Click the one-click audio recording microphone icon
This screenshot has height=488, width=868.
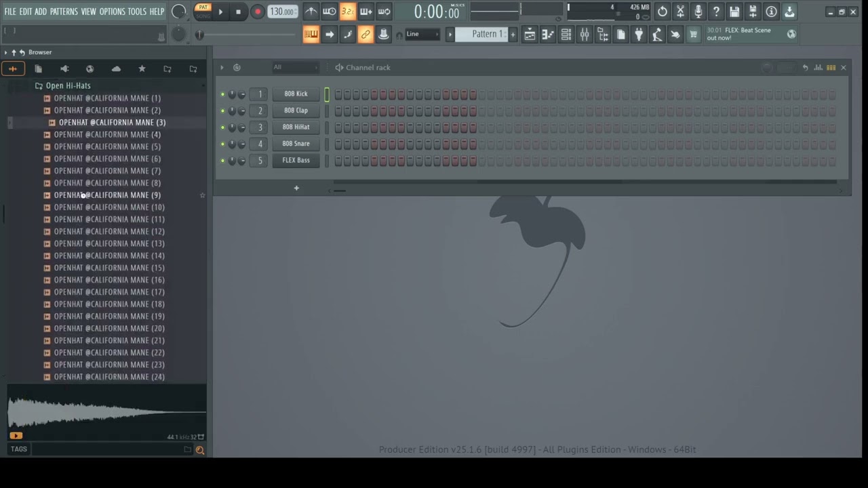point(698,12)
